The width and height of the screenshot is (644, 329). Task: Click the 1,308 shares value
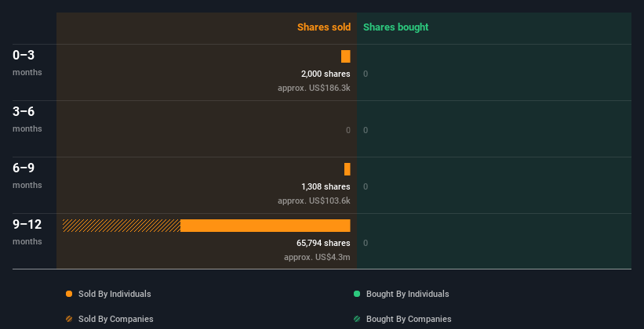326,186
